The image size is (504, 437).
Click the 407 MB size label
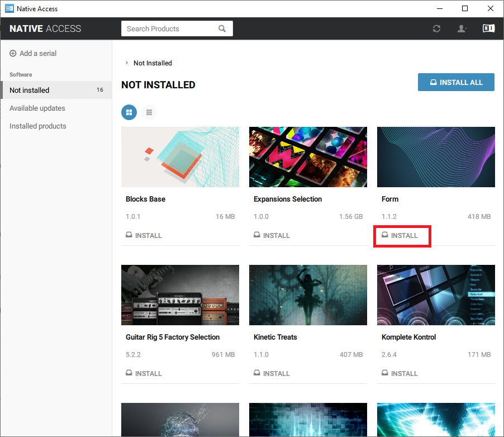[351, 355]
